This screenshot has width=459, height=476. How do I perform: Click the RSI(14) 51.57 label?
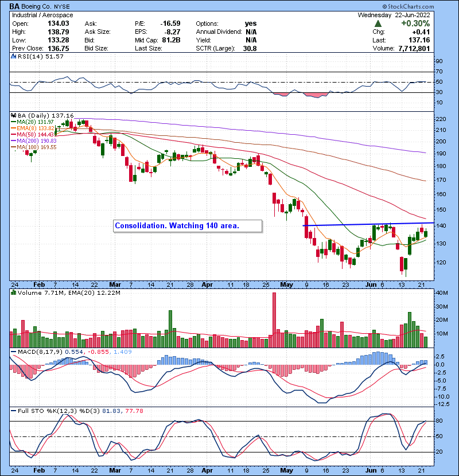click(40, 56)
